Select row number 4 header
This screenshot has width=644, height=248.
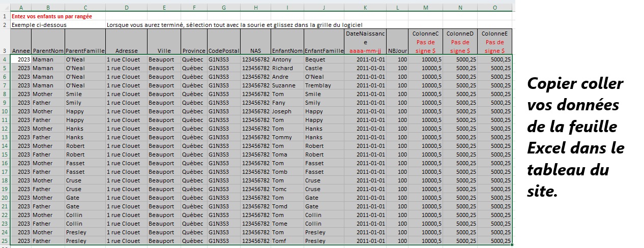point(5,59)
